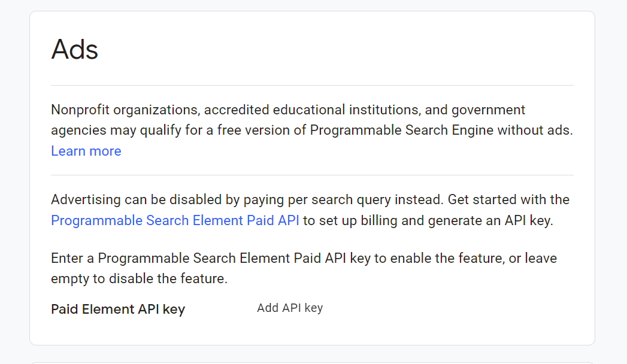The image size is (627, 364).
Task: Click the Ads section heading
Action: pos(74,50)
